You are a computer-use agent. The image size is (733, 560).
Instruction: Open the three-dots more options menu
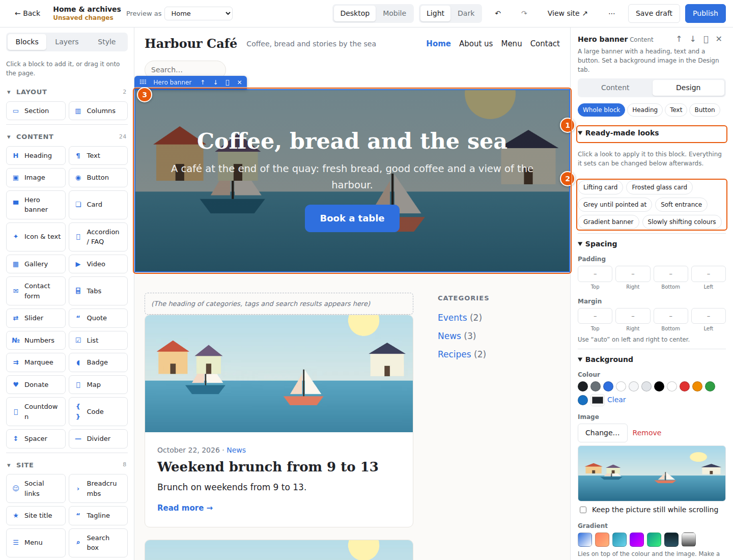pos(612,13)
